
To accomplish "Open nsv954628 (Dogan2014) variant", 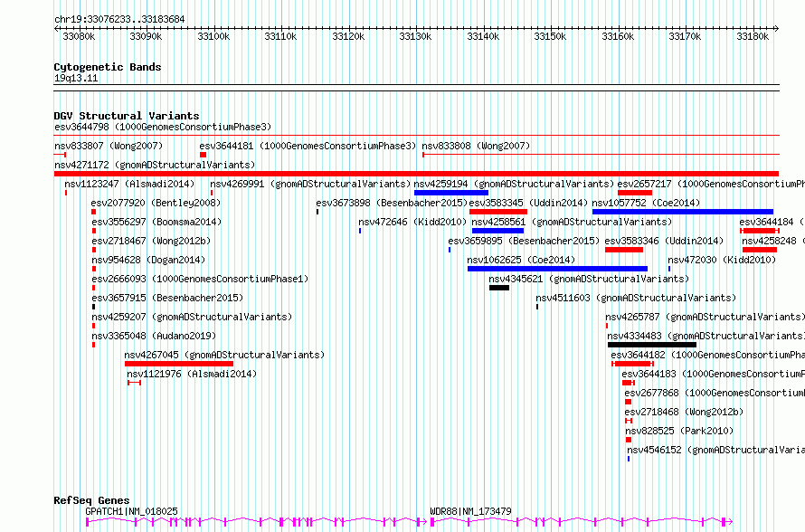I will (x=148, y=260).
